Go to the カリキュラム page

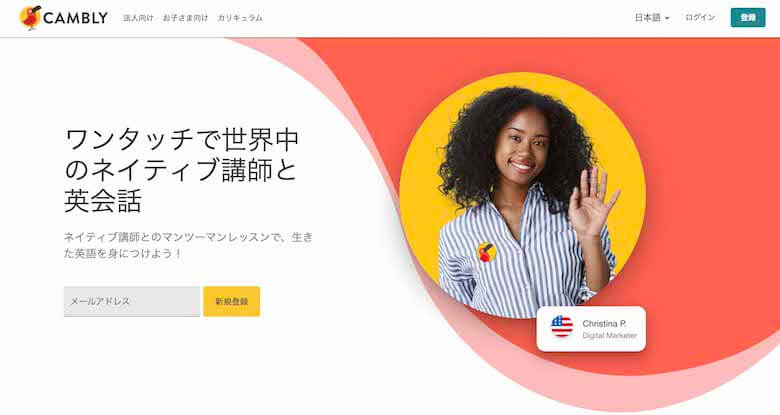(x=240, y=18)
